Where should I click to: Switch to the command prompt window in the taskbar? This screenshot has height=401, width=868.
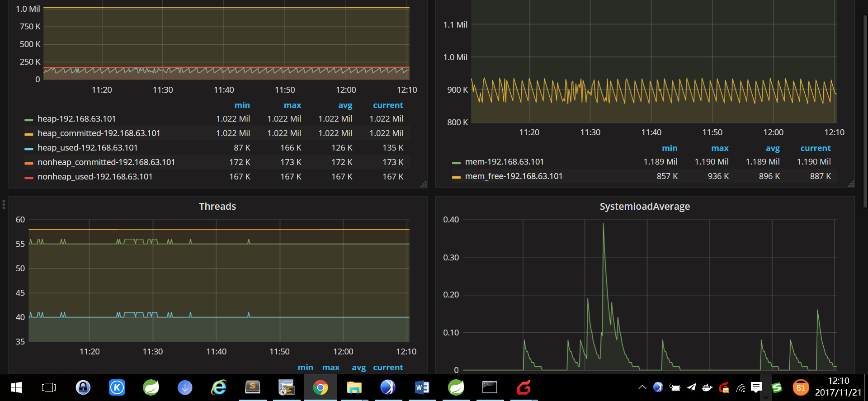490,387
